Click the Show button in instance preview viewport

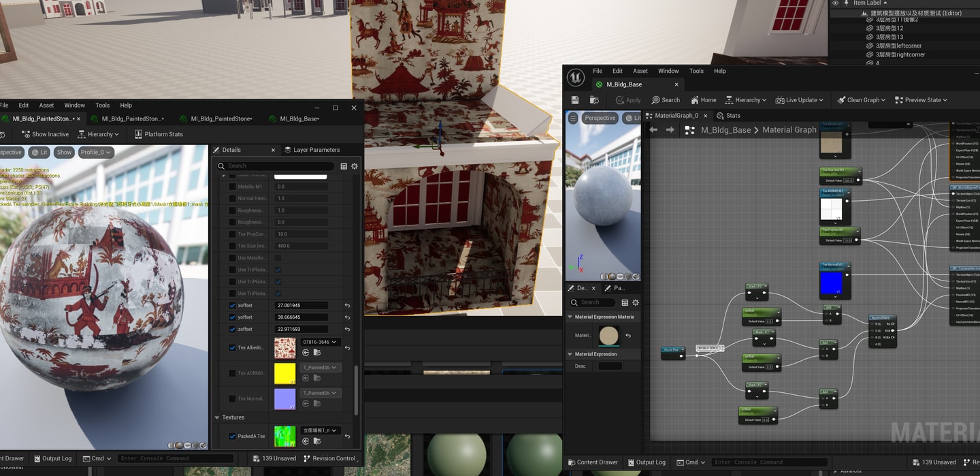(64, 153)
